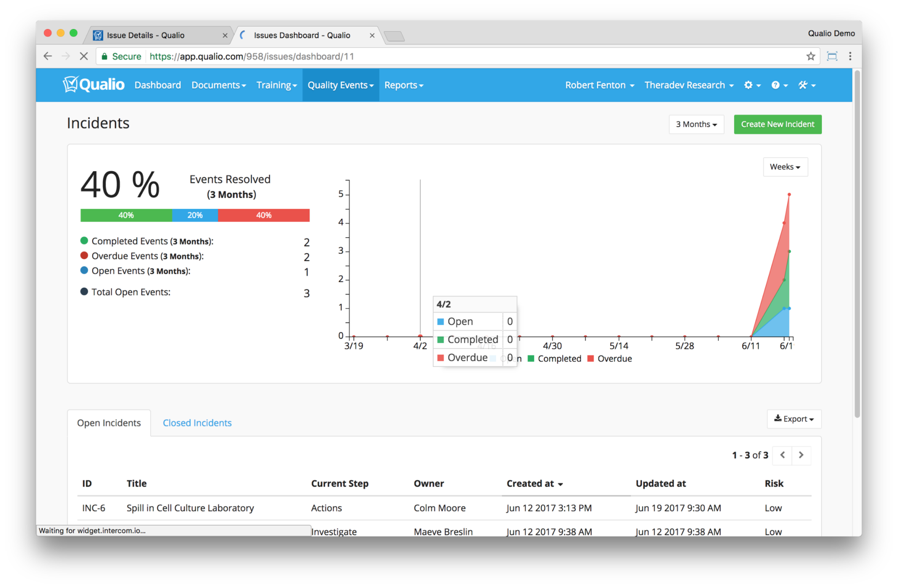This screenshot has width=898, height=588.
Task: Expand the 3 Months range dropdown
Action: pos(696,124)
